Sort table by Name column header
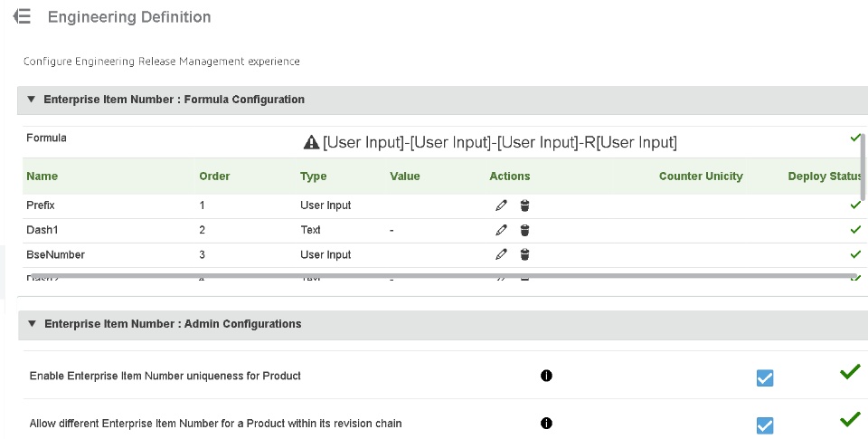 (x=42, y=177)
